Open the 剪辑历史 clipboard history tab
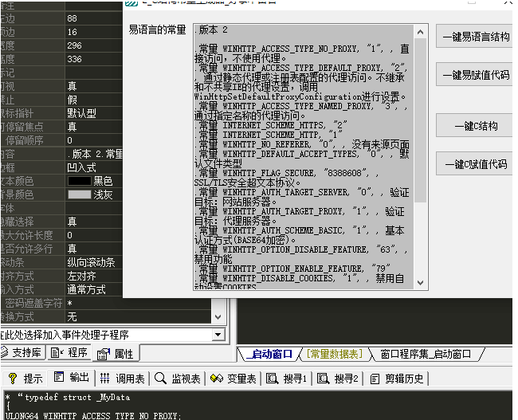 pos(397,378)
